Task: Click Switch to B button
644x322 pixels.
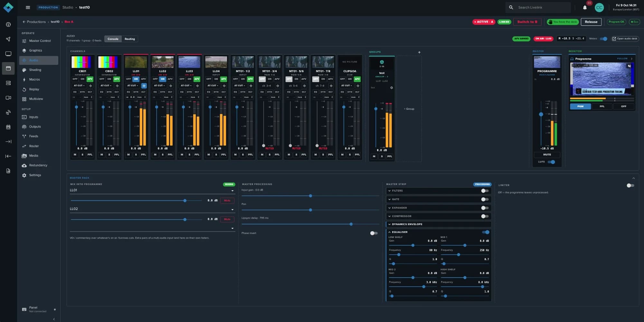Action: pyautogui.click(x=527, y=22)
